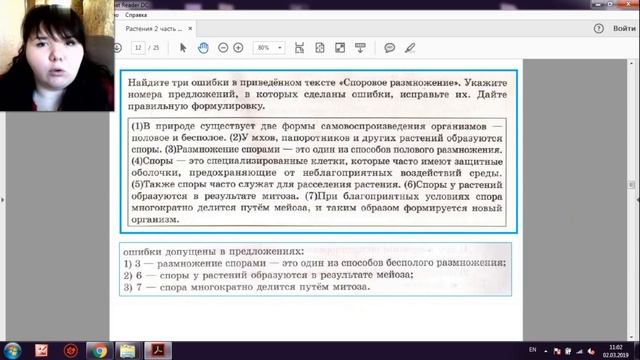Select the highlighter pen tool

point(410,48)
